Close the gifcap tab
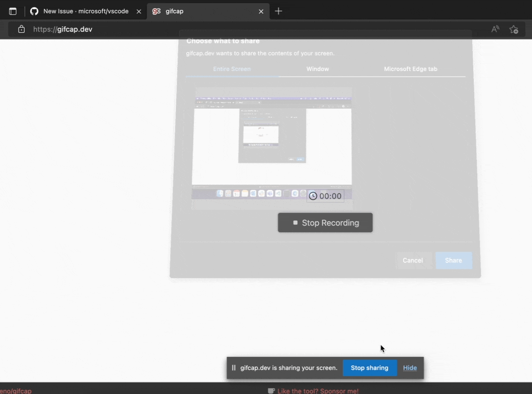This screenshot has width=532, height=394. pyautogui.click(x=261, y=12)
